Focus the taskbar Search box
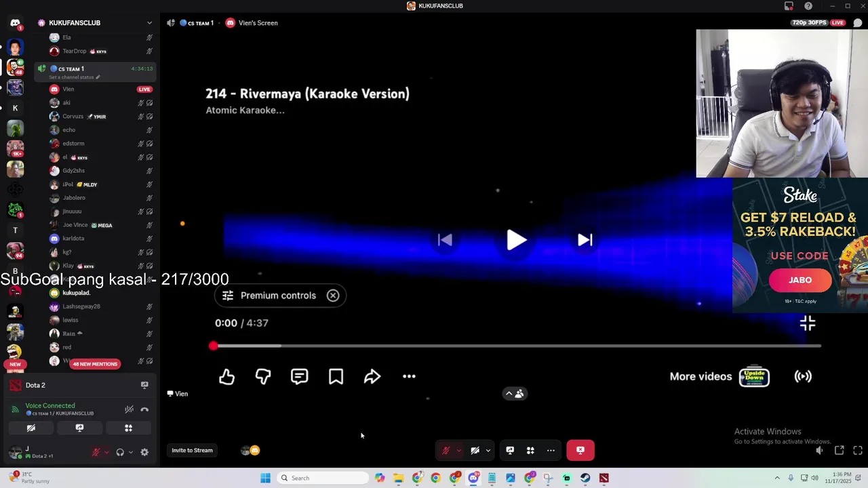Image resolution: width=868 pixels, height=488 pixels. point(323,478)
